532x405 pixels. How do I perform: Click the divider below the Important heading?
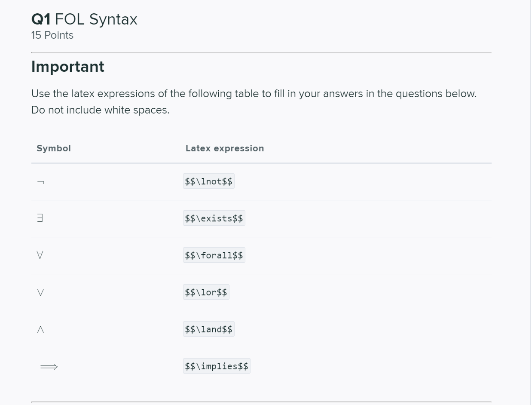(x=261, y=52)
